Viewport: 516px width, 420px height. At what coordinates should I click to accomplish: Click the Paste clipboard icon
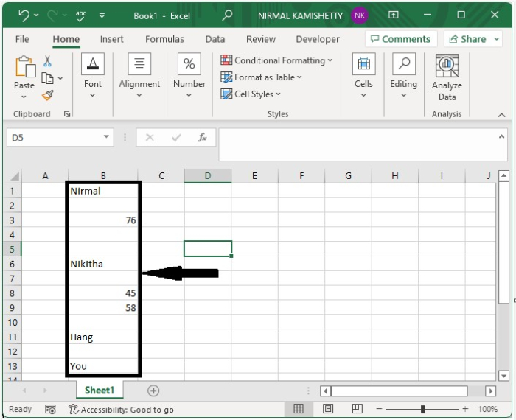click(25, 67)
